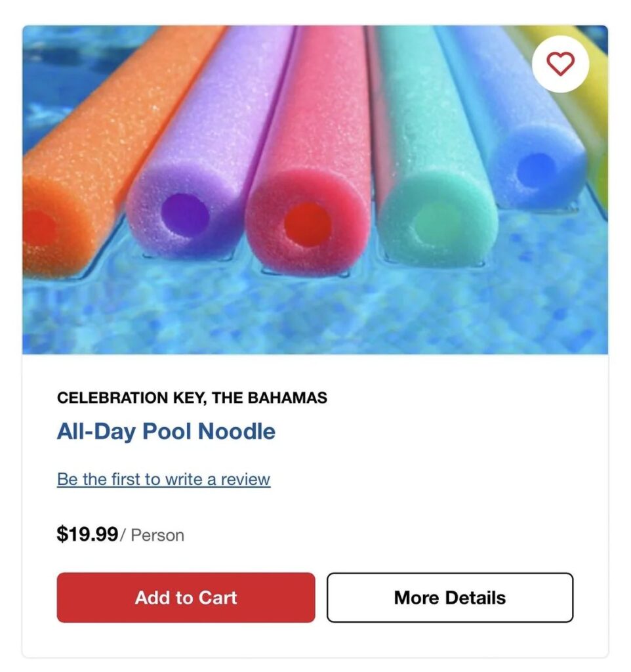Click the orange pool noodle in the photo
Image resolution: width=631 pixels, height=672 pixels.
pyautogui.click(x=98, y=164)
